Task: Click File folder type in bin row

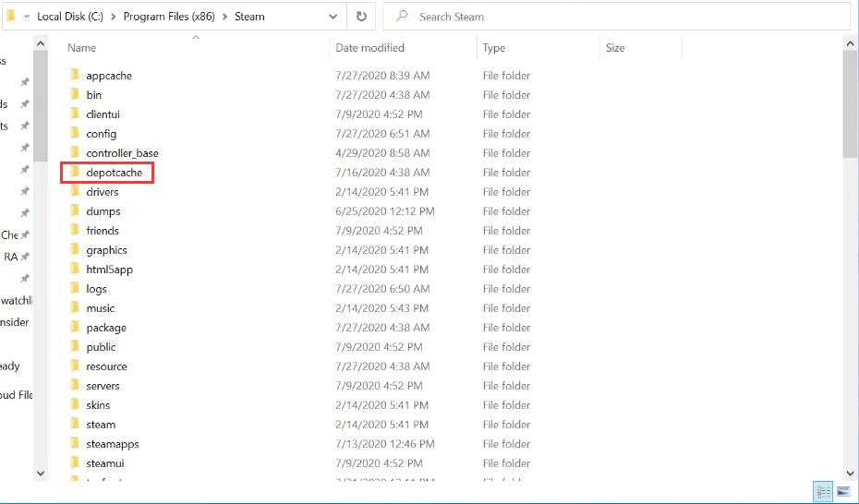Action: coord(506,95)
